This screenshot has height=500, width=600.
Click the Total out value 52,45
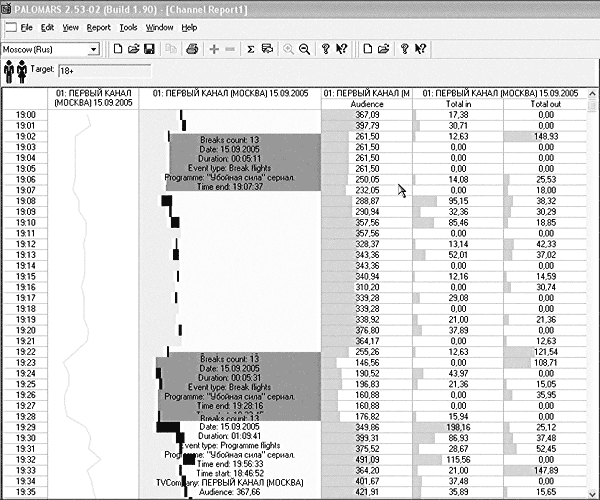pyautogui.click(x=546, y=449)
